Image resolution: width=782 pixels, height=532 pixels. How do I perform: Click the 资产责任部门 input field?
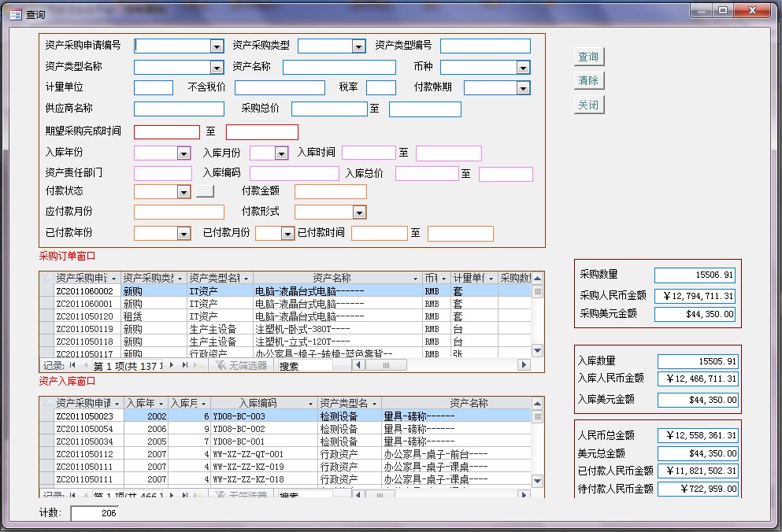tap(163, 173)
